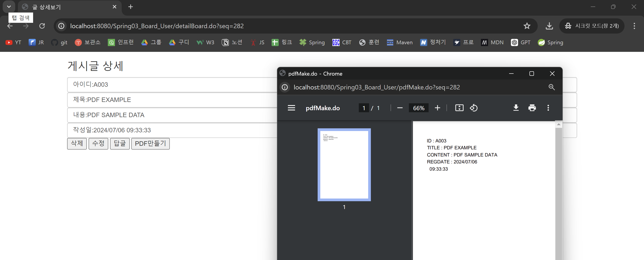644x260 pixels.
Task: Open a new tab with plus button
Action: click(130, 7)
